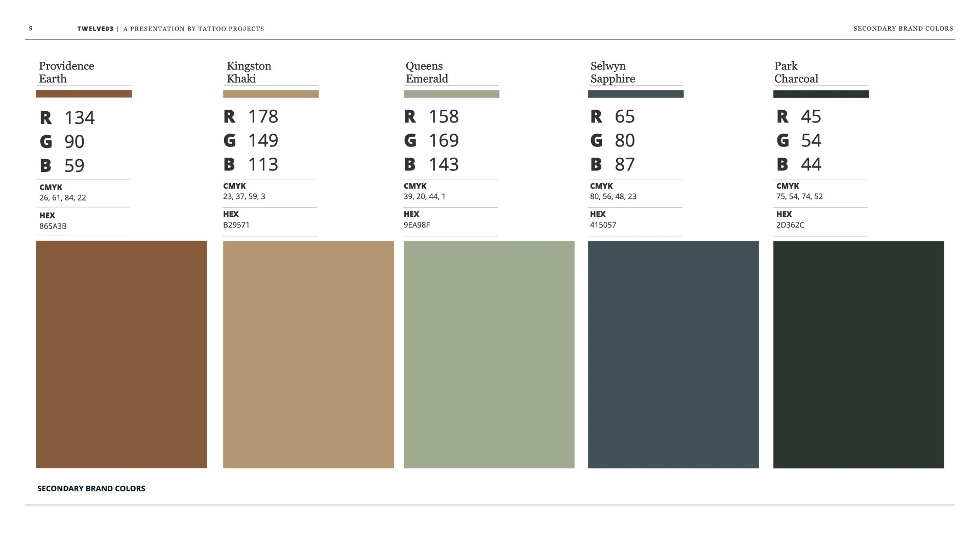980x551 pixels.
Task: Click the small Selwyn Sapphire color bar
Action: [635, 94]
